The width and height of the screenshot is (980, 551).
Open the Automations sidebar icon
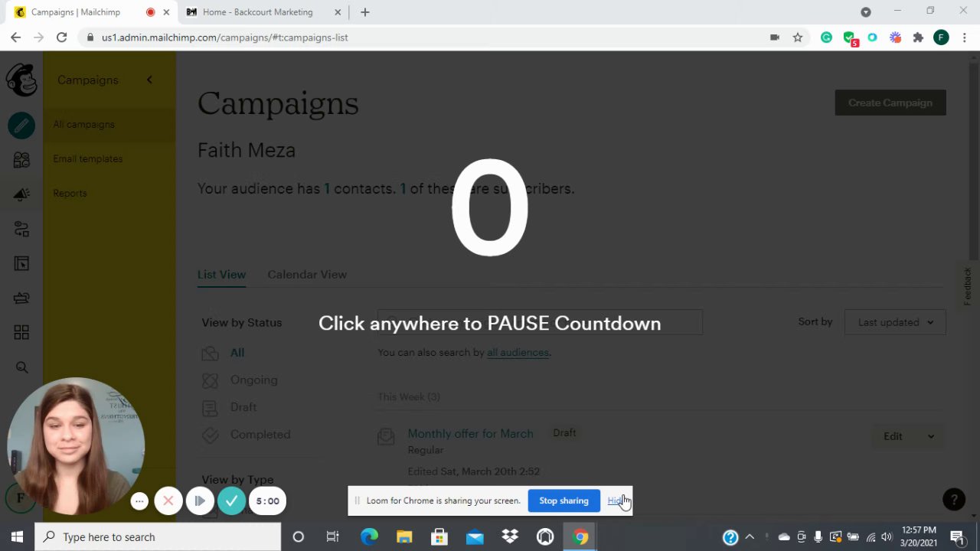(x=21, y=229)
